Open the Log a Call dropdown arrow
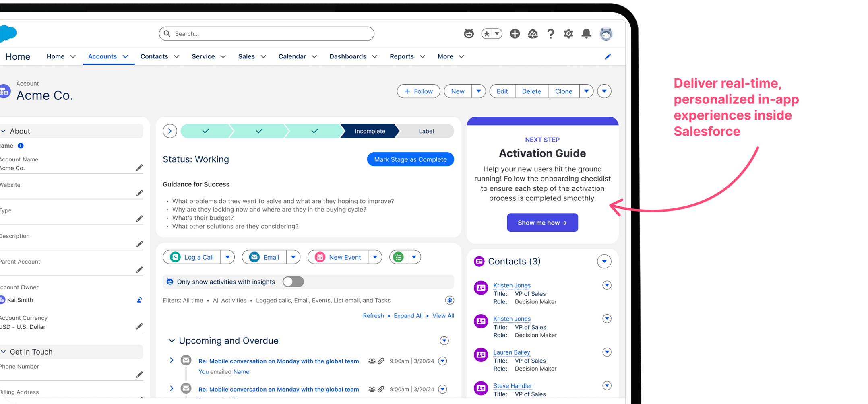868x404 pixels. click(x=227, y=257)
